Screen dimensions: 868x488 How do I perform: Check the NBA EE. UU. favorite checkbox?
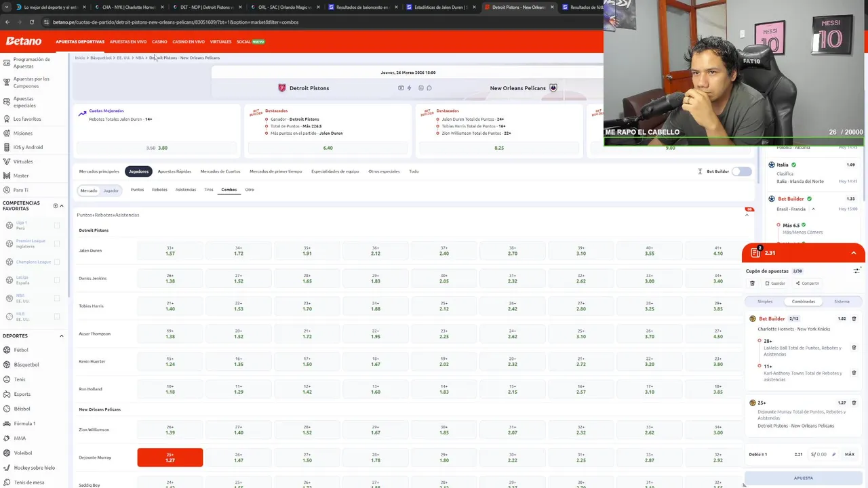[57, 298]
